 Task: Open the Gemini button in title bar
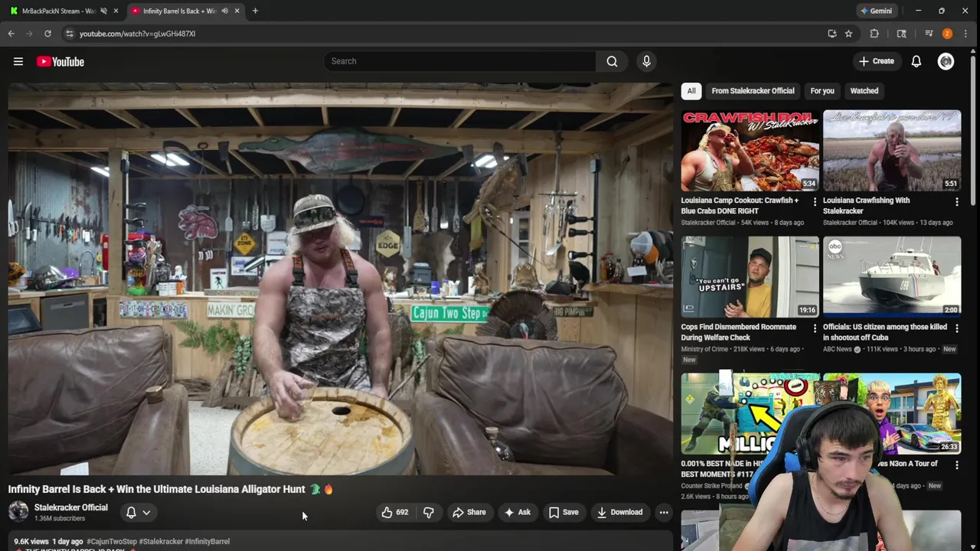coord(876,11)
